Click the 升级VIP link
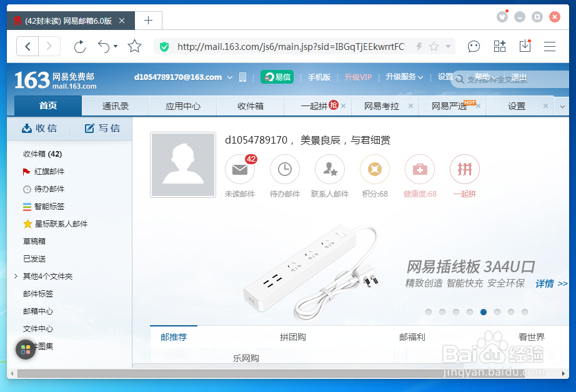Image resolution: width=576 pixels, height=392 pixels. click(x=358, y=77)
